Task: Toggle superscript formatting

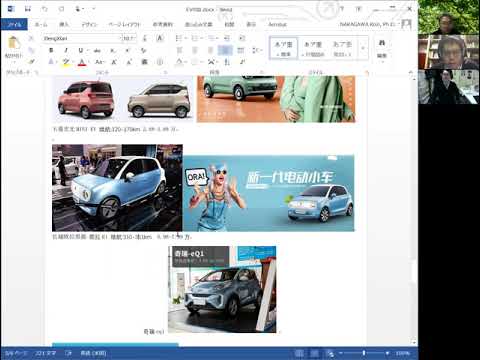Action: [127, 50]
